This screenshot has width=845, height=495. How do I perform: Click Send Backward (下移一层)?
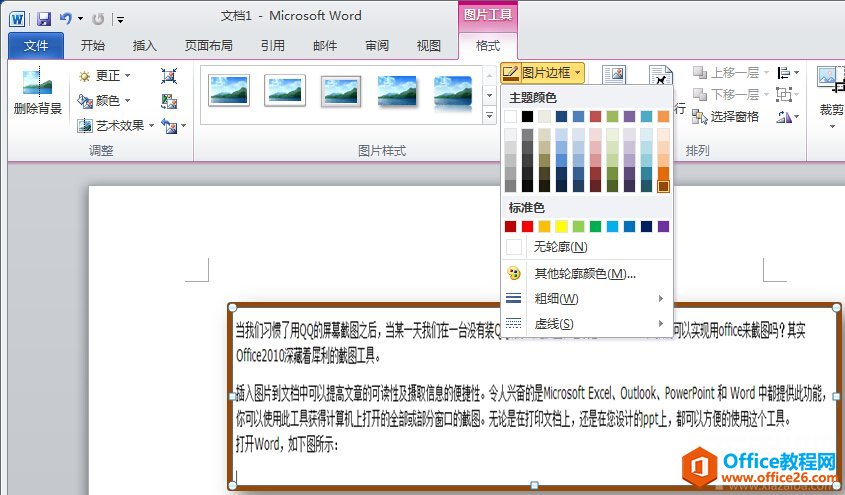click(730, 94)
